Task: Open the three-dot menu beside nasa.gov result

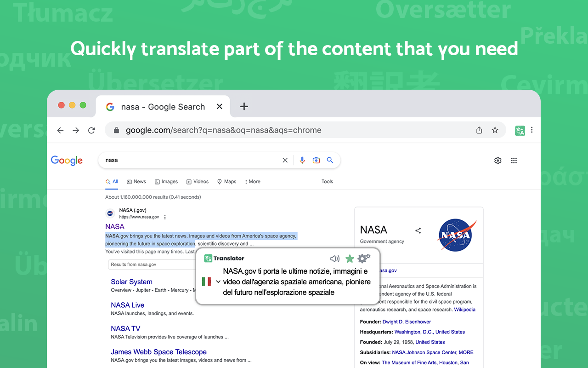Action: [165, 217]
